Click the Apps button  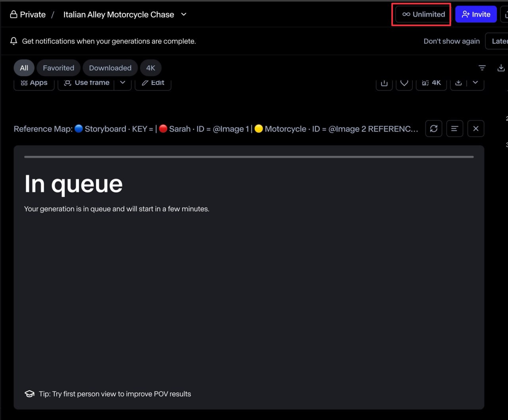pyautogui.click(x=34, y=84)
